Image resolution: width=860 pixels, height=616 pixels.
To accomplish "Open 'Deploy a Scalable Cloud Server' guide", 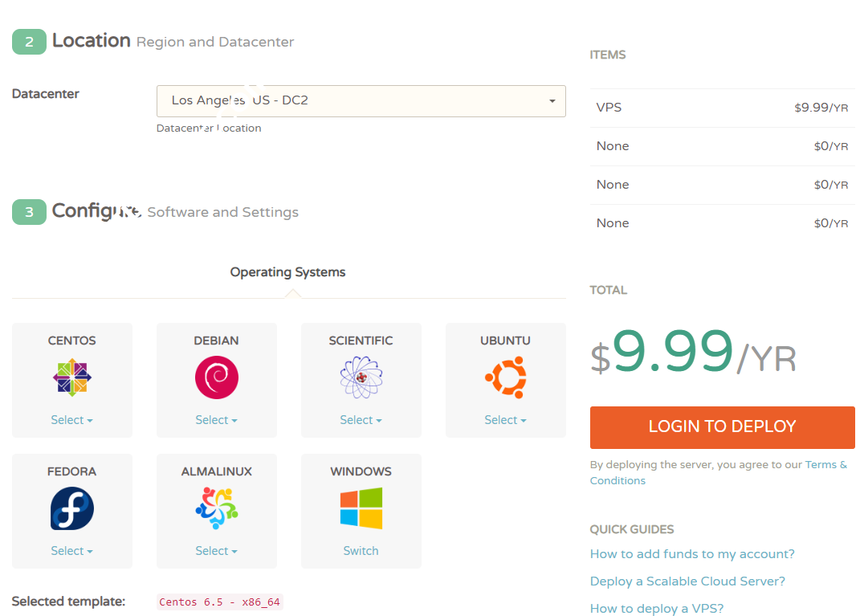I will [687, 581].
